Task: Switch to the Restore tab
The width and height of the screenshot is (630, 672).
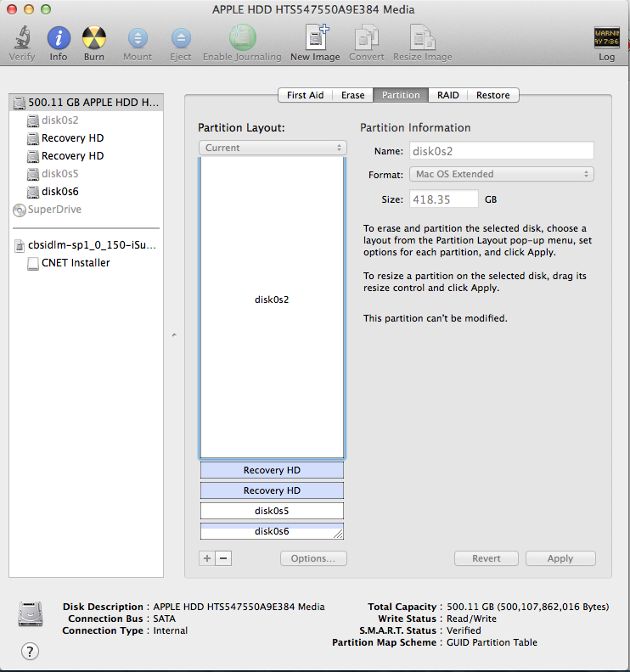Action: pyautogui.click(x=492, y=95)
